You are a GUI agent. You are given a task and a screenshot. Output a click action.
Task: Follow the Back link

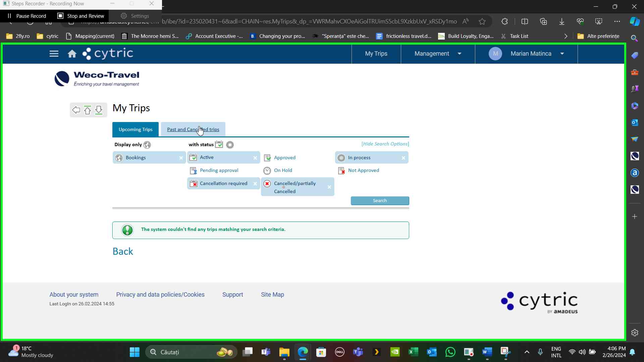click(123, 251)
